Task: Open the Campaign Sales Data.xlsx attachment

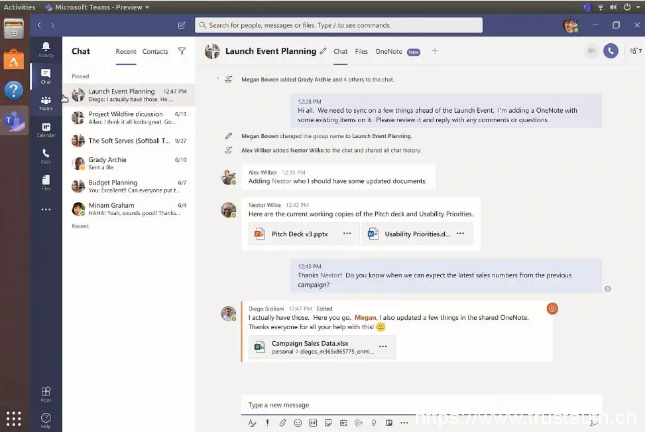Action: tap(322, 347)
